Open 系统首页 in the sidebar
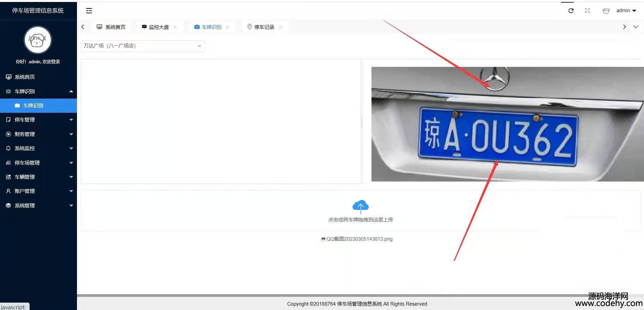The image size is (644, 310). (38, 77)
